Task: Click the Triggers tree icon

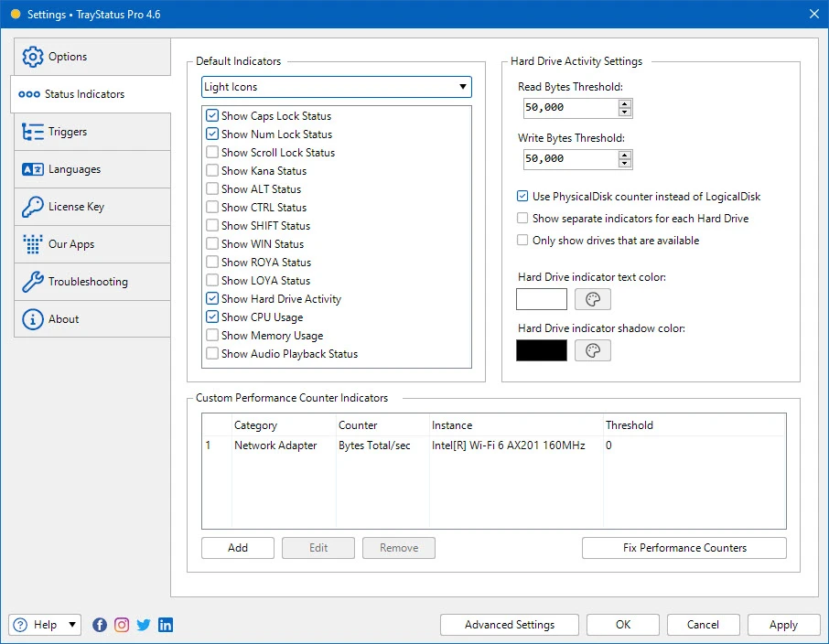Action: [x=32, y=132]
